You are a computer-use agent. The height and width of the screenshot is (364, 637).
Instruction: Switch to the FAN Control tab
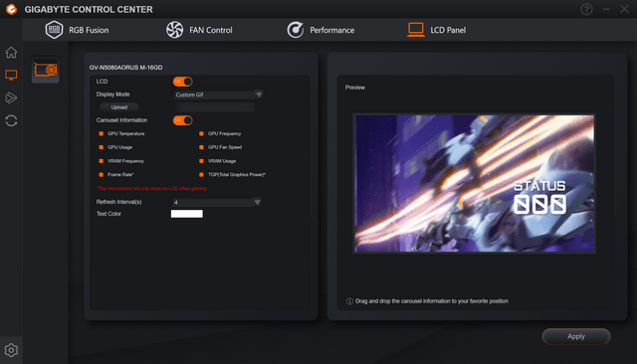click(x=199, y=30)
